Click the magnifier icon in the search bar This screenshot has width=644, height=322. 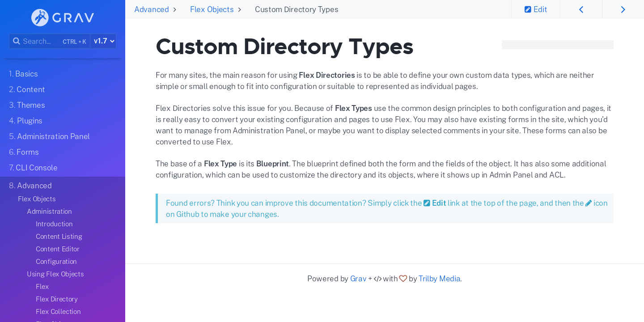point(16,41)
